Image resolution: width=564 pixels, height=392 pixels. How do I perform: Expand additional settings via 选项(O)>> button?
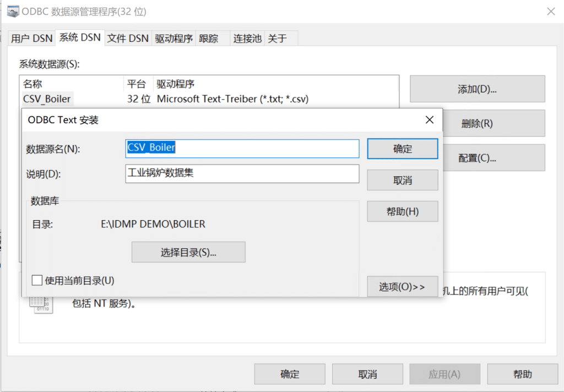click(x=402, y=286)
